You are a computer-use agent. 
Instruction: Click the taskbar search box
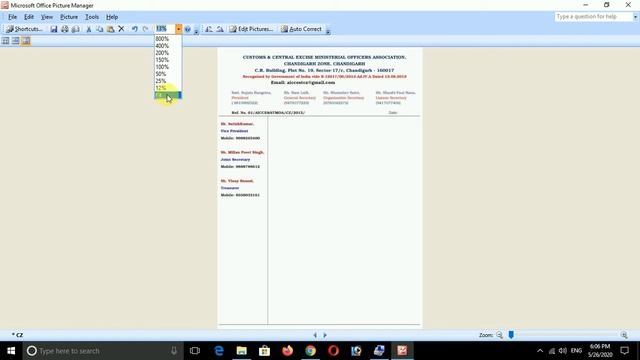coord(103,351)
